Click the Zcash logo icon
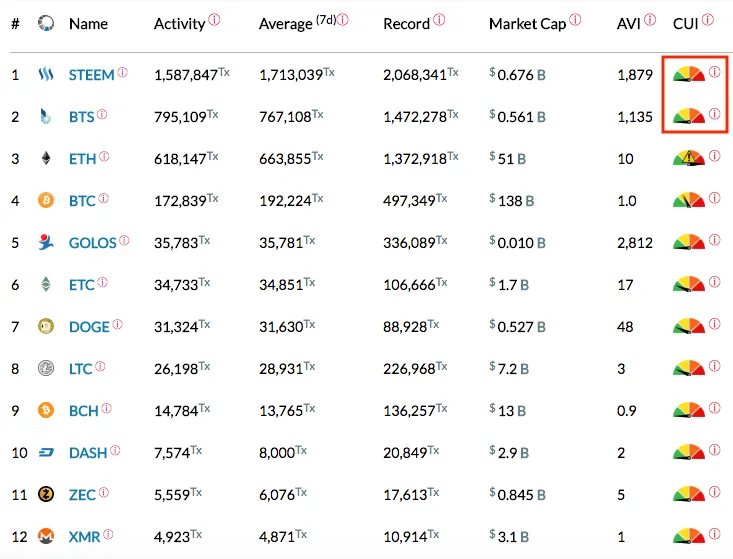Screen dimensions: 733x559 tap(46, 494)
